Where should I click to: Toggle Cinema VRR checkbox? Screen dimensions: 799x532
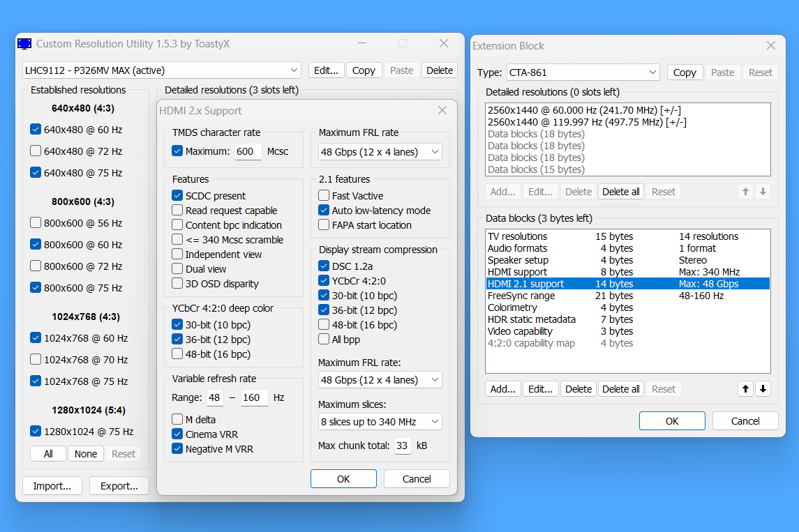[x=177, y=434]
